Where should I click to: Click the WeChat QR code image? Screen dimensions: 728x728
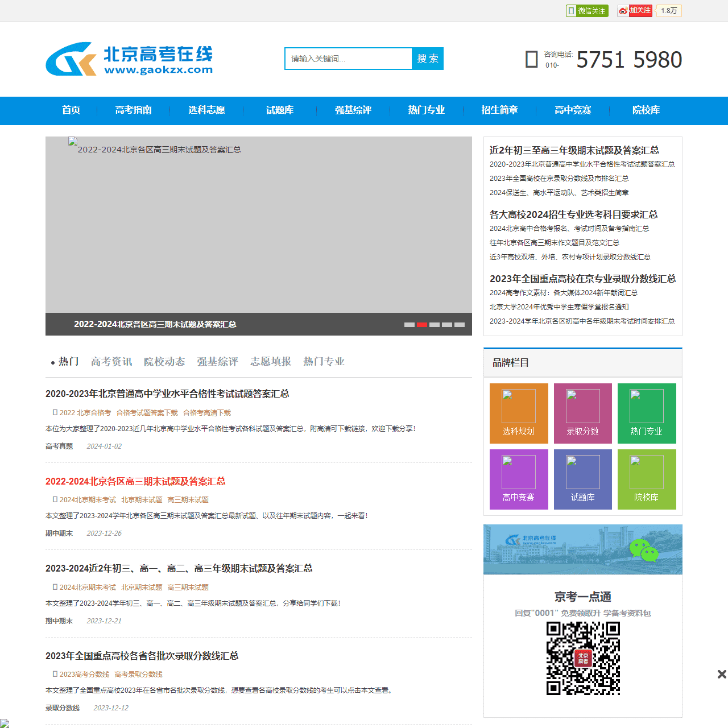pos(583,659)
